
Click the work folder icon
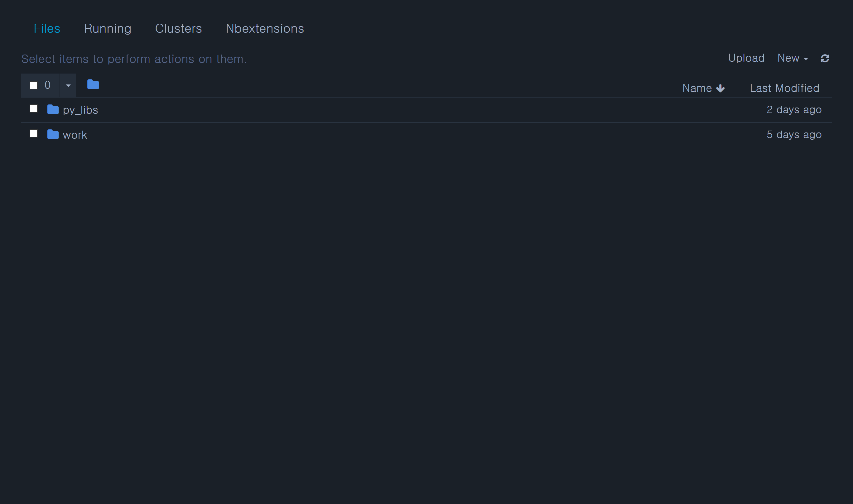[x=53, y=135]
